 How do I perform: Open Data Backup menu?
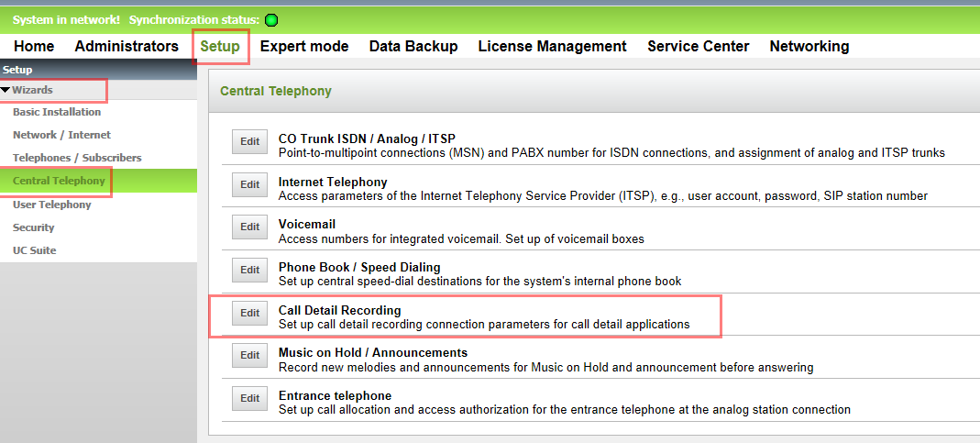pos(413,46)
